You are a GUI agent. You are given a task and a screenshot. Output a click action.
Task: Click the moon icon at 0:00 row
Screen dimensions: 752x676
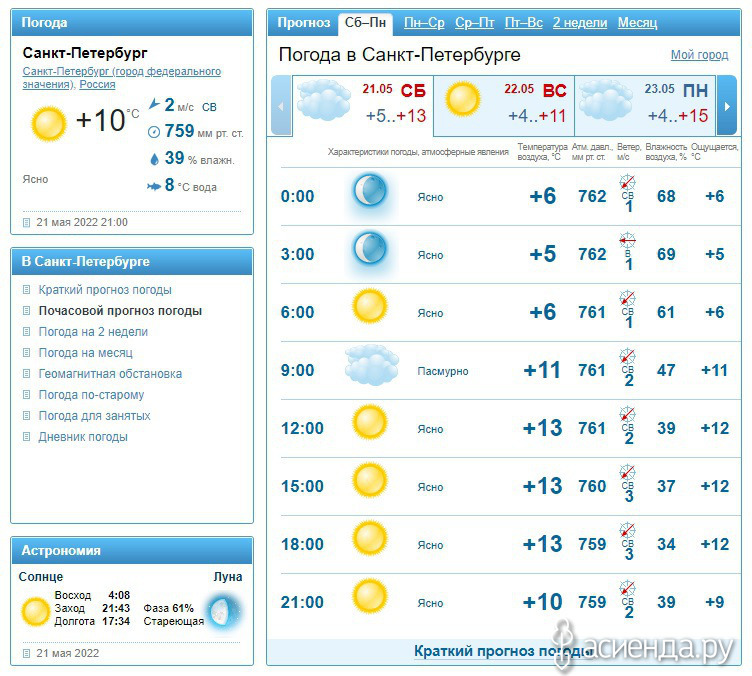(370, 190)
